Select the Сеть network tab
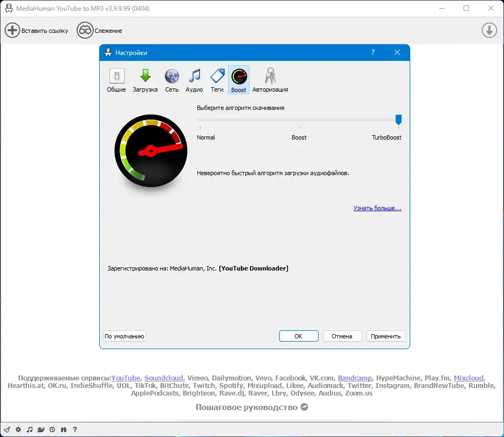 point(171,80)
